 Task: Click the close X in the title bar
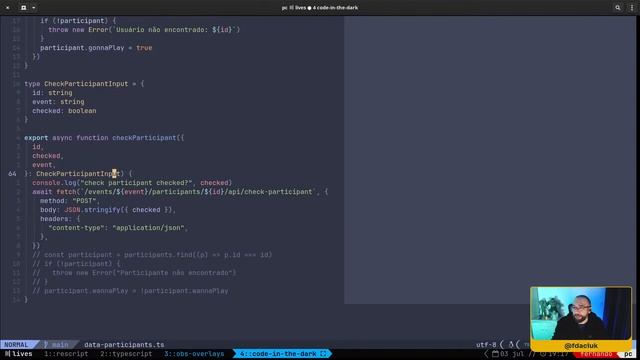pyautogui.click(x=7, y=7)
